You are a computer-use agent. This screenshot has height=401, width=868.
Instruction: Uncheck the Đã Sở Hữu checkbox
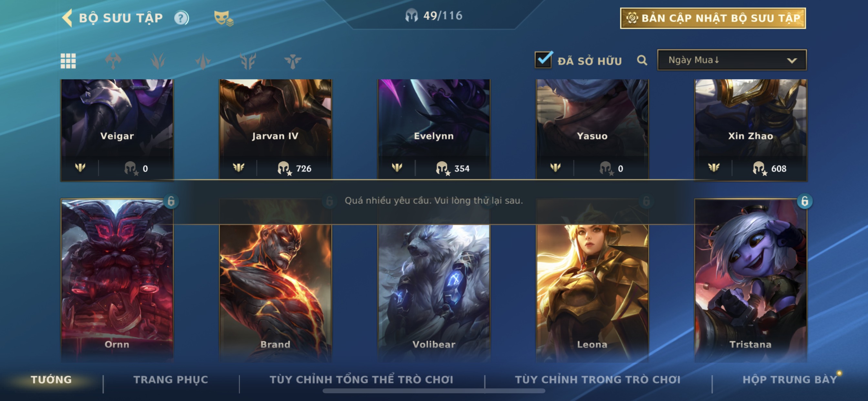pos(543,60)
